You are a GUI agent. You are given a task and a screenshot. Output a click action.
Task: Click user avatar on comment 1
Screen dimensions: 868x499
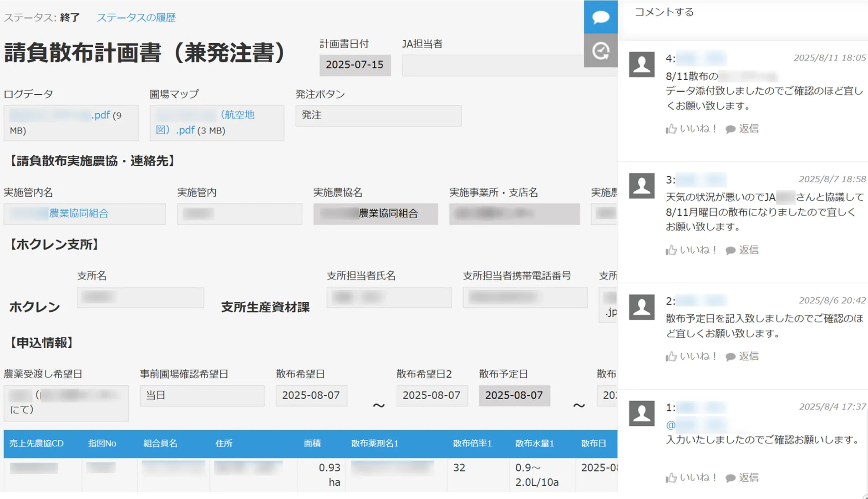(x=641, y=413)
